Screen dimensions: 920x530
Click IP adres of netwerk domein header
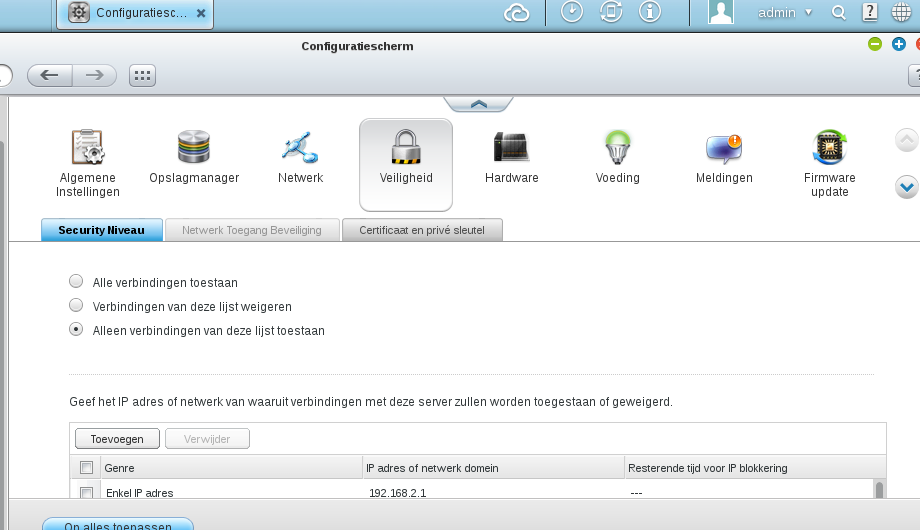(493, 468)
